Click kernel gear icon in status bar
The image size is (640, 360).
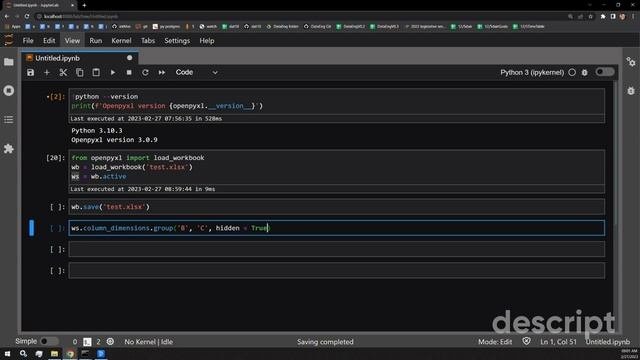pos(110,341)
